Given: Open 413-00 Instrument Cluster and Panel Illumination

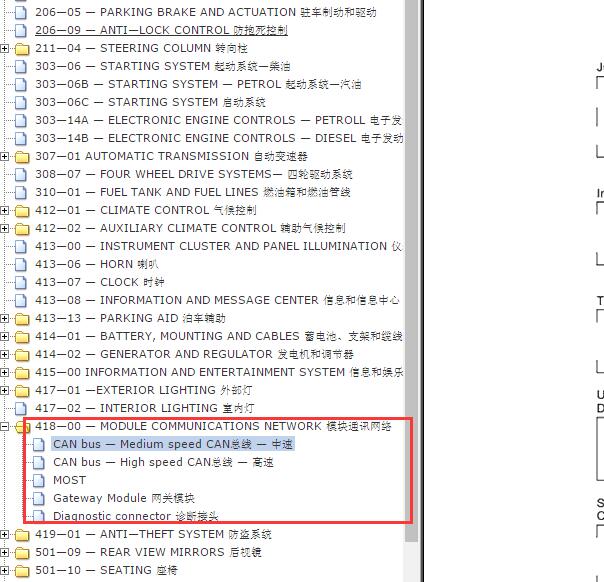Looking at the screenshot, I should tap(218, 246).
